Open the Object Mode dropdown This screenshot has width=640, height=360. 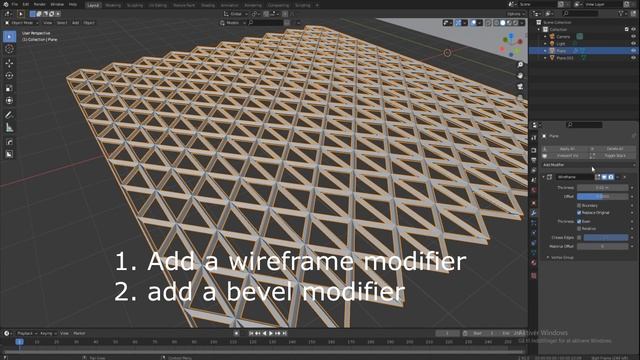(x=21, y=23)
